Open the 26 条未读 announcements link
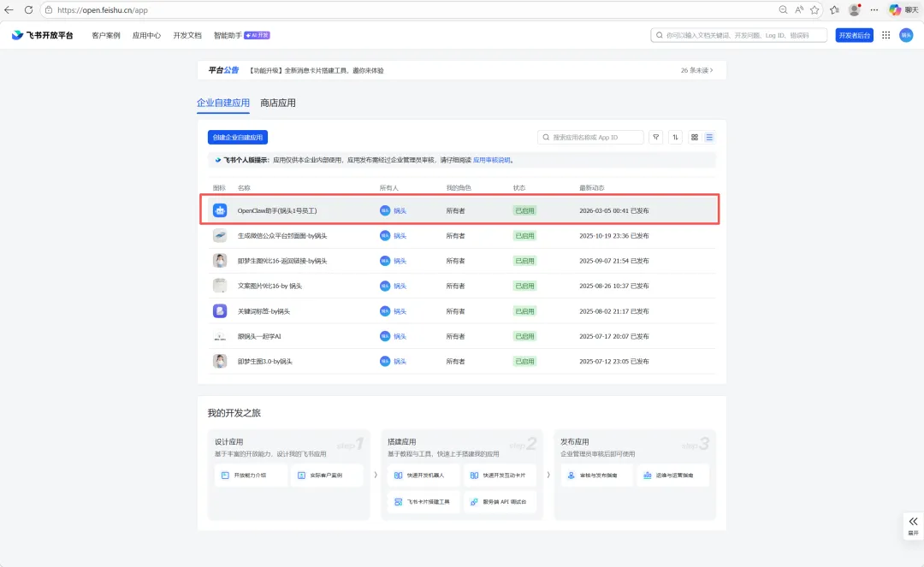The width and height of the screenshot is (924, 567). pos(696,70)
